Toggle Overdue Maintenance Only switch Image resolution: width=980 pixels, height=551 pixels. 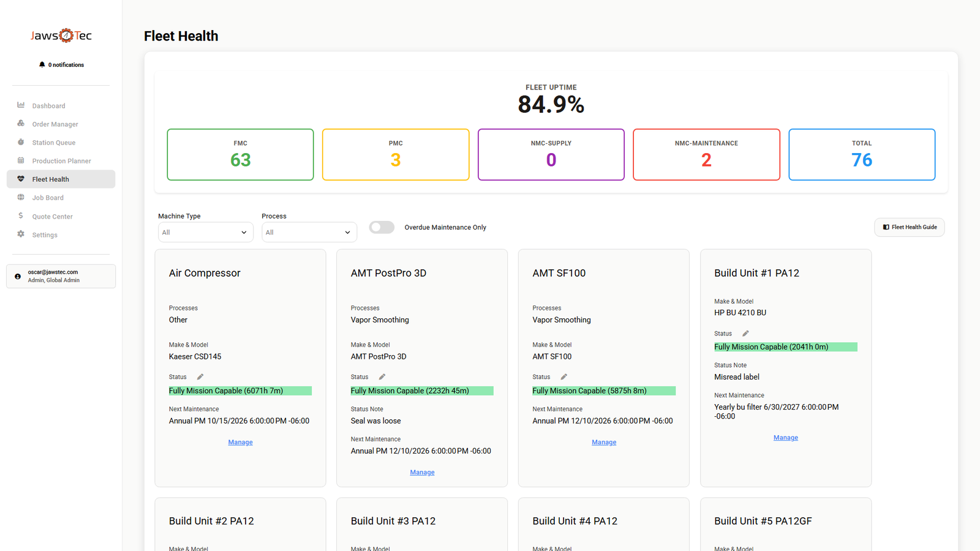point(382,227)
